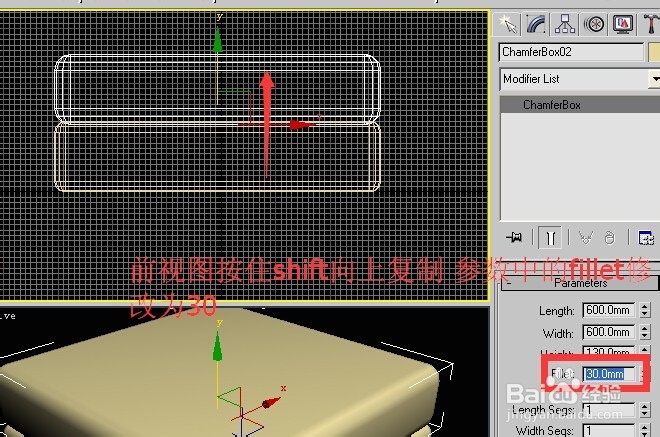Click Remove Modifier from stack icon
This screenshot has height=437, width=660.
pos(609,238)
